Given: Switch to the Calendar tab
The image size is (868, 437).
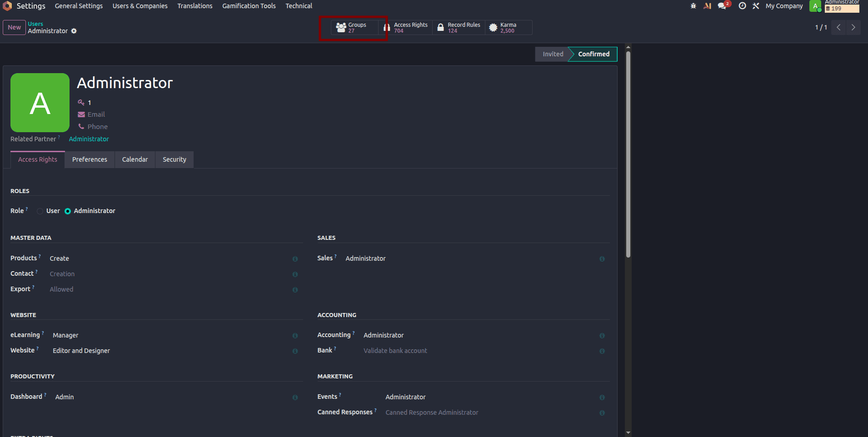Looking at the screenshot, I should pos(135,159).
